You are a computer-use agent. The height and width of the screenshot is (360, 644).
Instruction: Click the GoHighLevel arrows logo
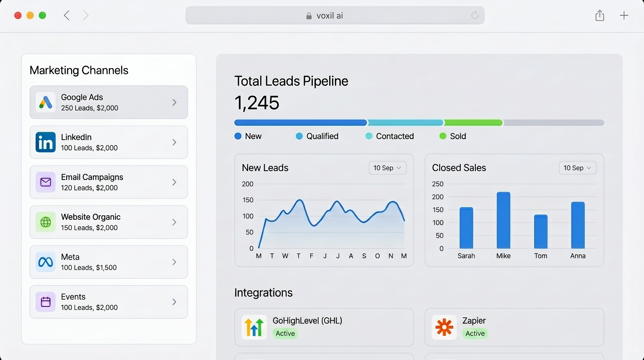click(x=254, y=327)
